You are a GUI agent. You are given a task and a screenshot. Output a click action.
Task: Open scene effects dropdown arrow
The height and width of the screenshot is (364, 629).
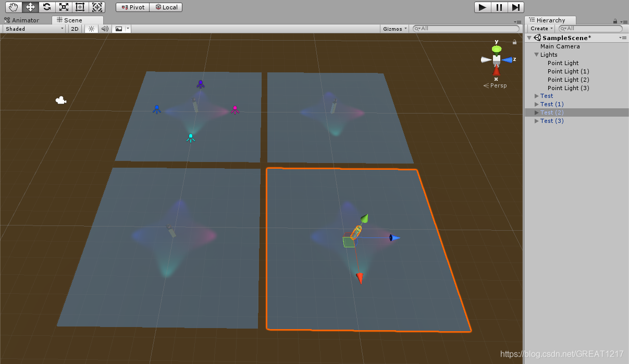click(128, 29)
